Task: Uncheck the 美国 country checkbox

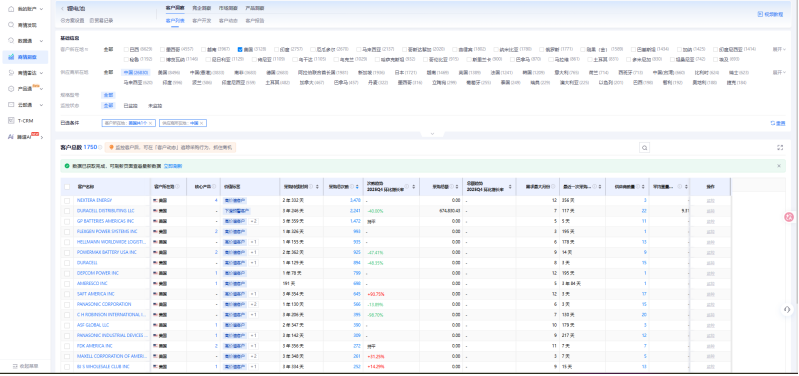Action: (x=240, y=49)
